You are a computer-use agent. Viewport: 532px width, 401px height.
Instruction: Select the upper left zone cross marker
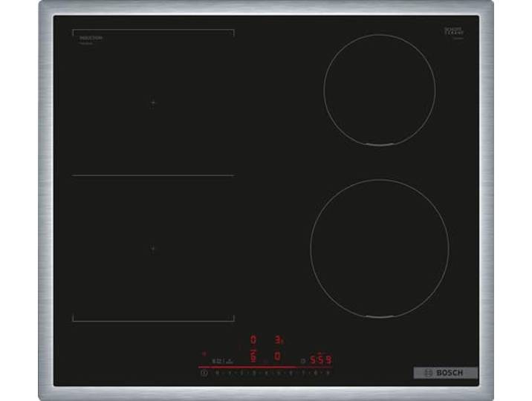click(152, 102)
